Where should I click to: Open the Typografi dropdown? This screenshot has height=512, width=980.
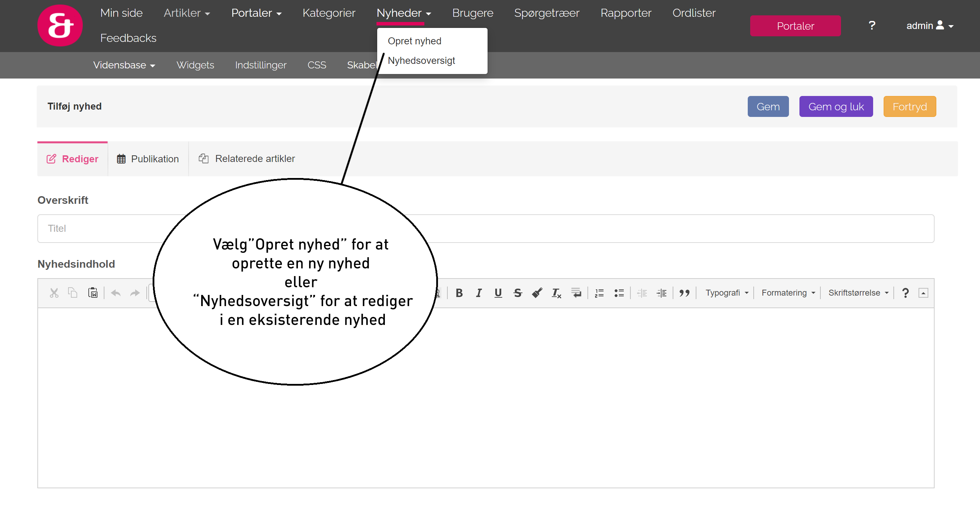(726, 293)
